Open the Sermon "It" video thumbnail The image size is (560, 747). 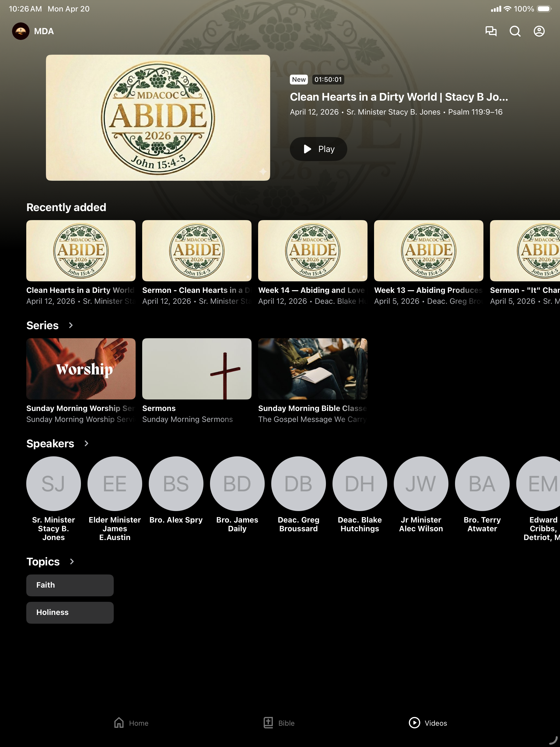pos(525,250)
